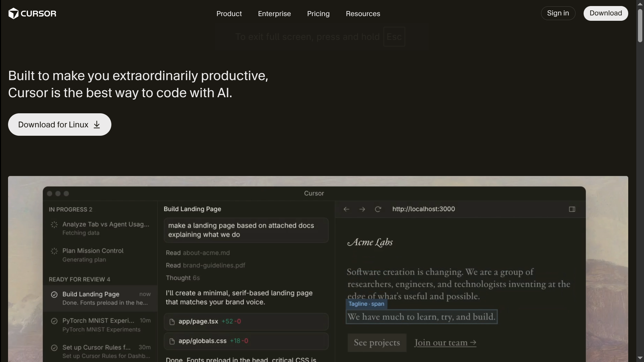Click the Cursor logo in the header
The image size is (644, 362).
pyautogui.click(x=32, y=13)
